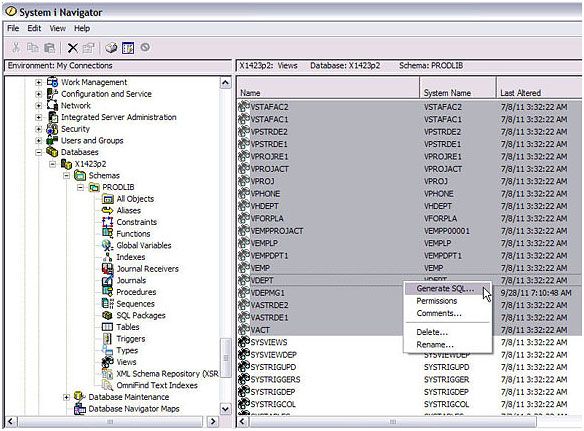Click the Cancel request toolbar icon
Image resolution: width=584 pixels, height=431 pixels.
(145, 47)
